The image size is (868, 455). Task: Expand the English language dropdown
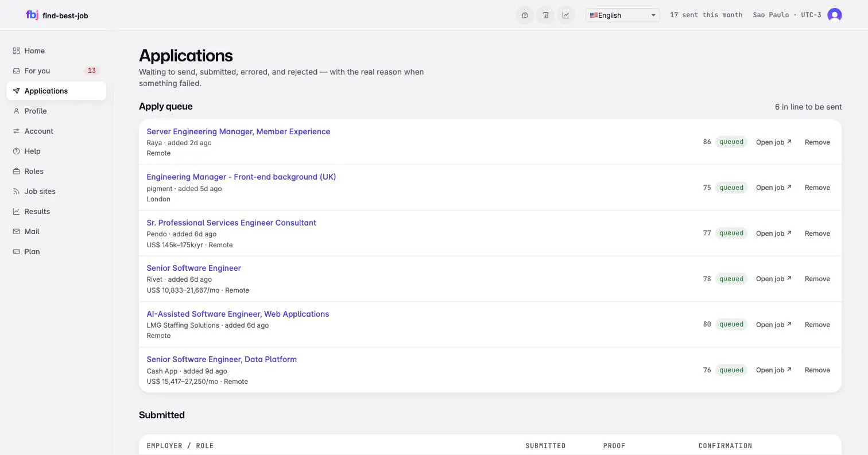pos(622,15)
